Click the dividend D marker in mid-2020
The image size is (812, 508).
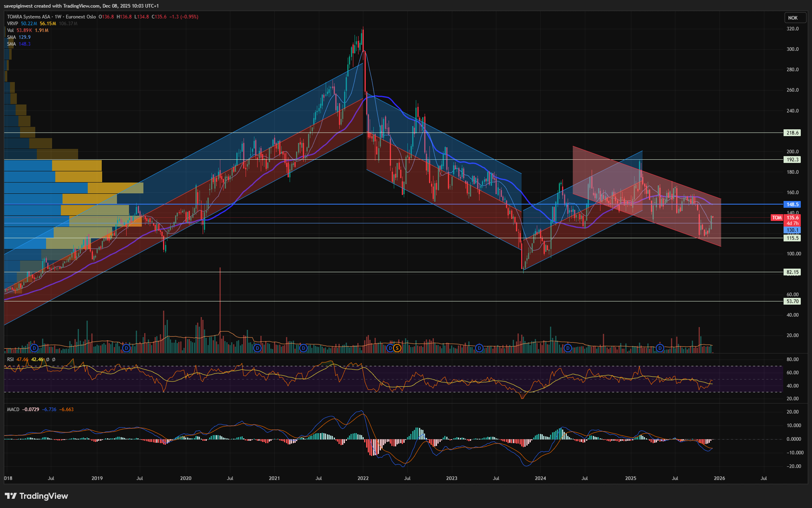(x=258, y=348)
